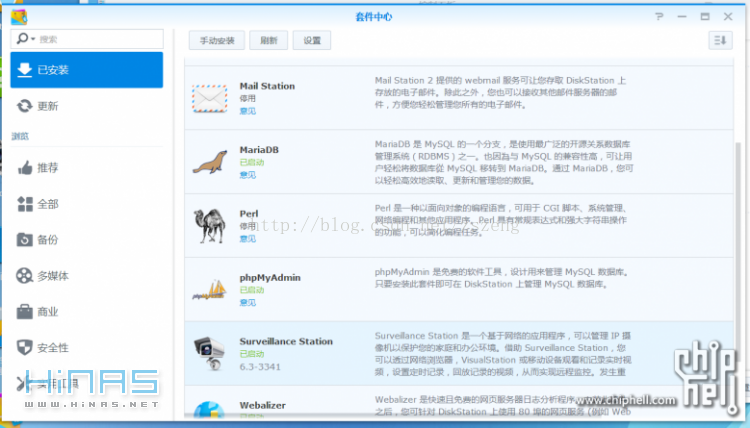Browse the 商业 business category
This screenshot has height=428, width=750.
tap(87, 312)
